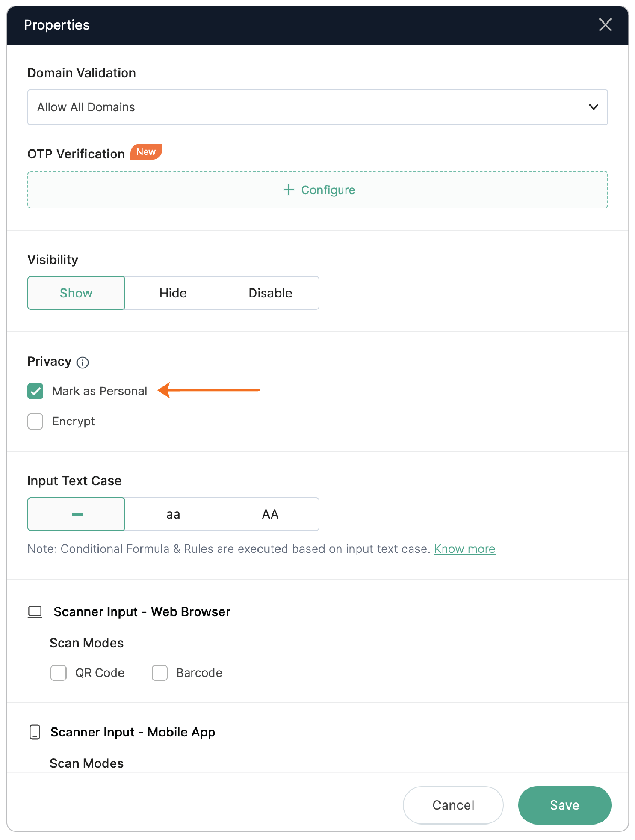Viewport: 635px width, 840px height.
Task: Open the Know more link
Action: [464, 549]
